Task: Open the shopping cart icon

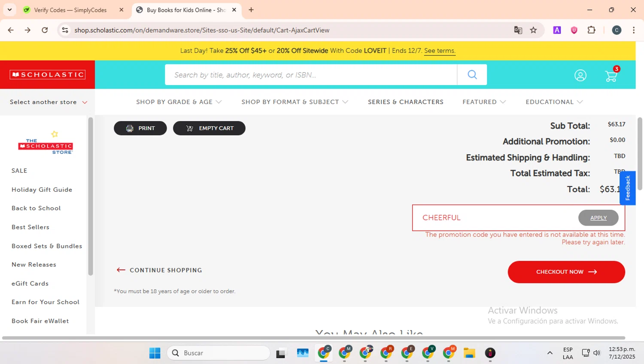Action: 611,75
